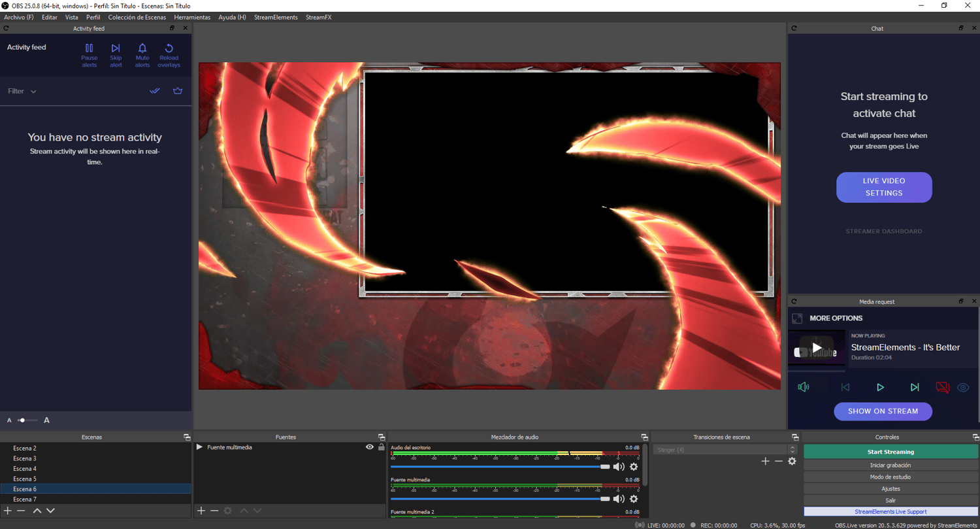Move the selected scene down
Screen dimensions: 980x529
click(x=50, y=511)
